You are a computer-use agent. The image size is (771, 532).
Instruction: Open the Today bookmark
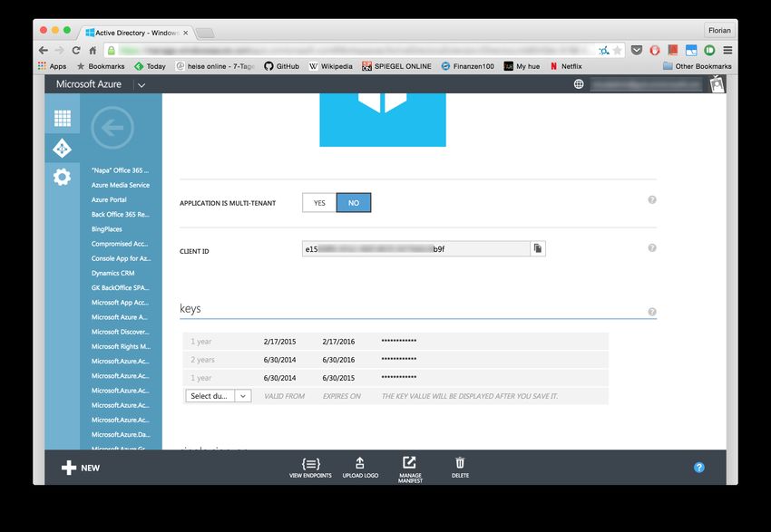150,66
